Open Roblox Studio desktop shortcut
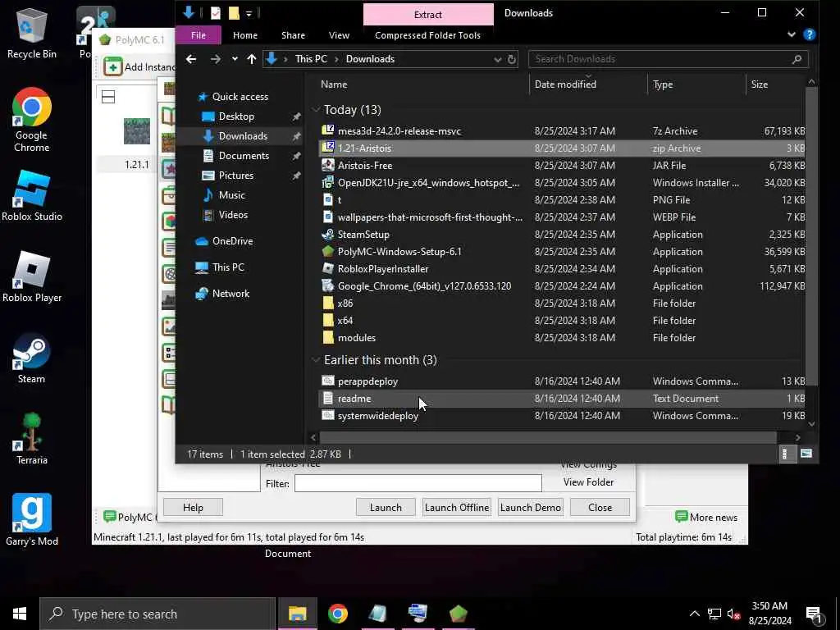The height and width of the screenshot is (630, 840). [x=32, y=195]
